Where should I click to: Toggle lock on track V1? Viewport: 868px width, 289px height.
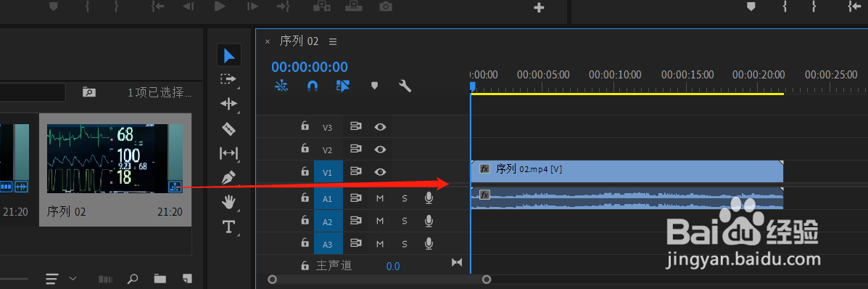[305, 171]
